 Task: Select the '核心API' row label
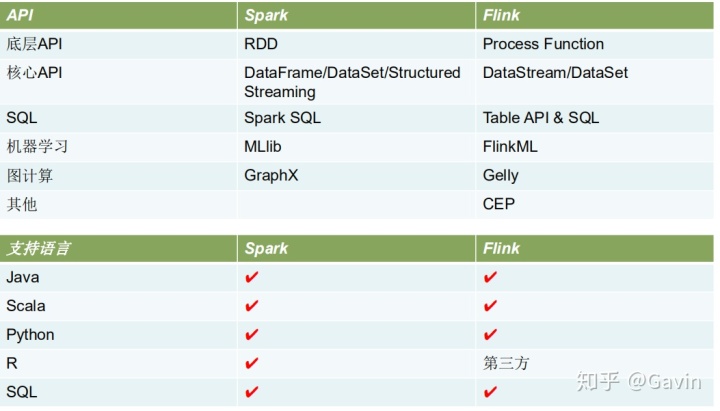[x=34, y=73]
